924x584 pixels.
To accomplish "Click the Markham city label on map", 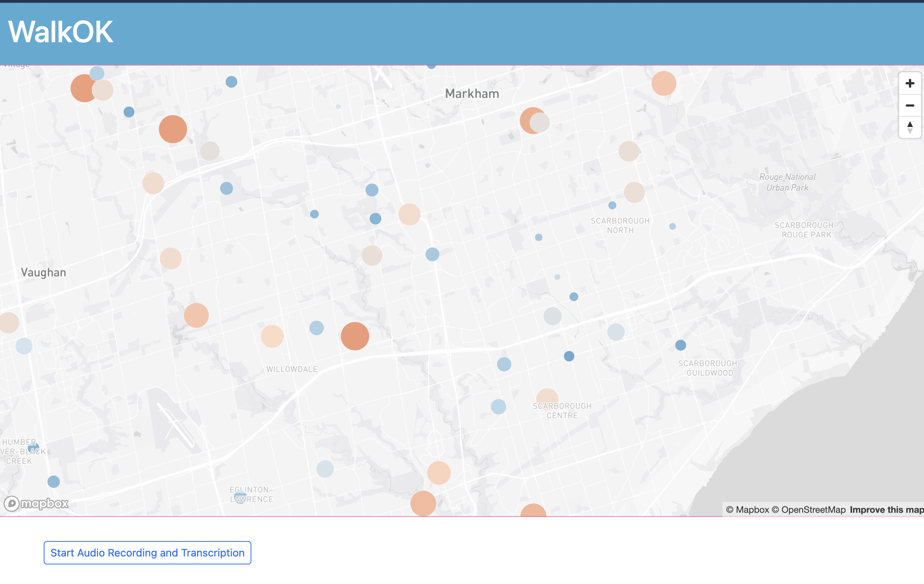I will (471, 93).
